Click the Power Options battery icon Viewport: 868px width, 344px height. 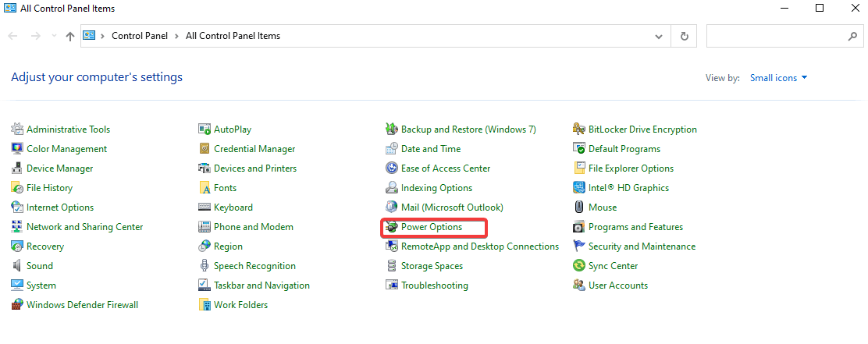click(392, 227)
